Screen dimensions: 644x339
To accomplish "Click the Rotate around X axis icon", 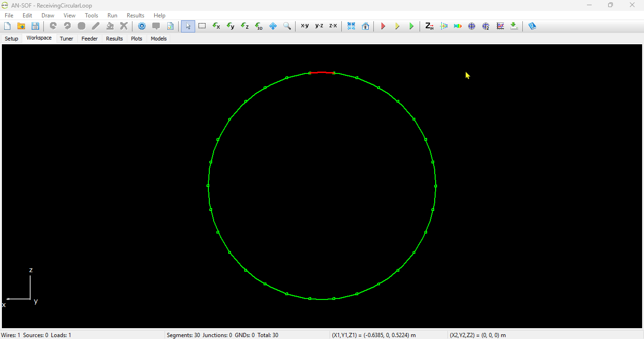I will pyautogui.click(x=216, y=26).
